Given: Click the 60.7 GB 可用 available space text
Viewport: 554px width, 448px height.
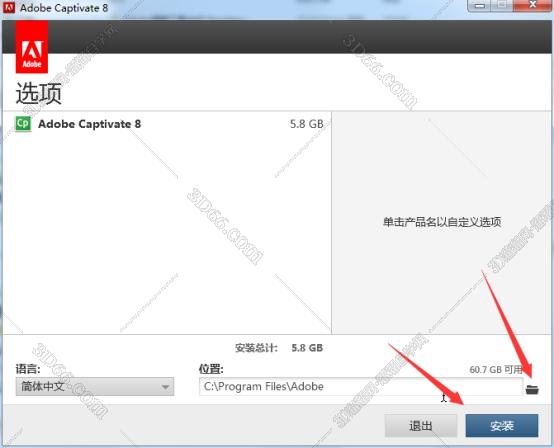Looking at the screenshot, I should coord(496,370).
